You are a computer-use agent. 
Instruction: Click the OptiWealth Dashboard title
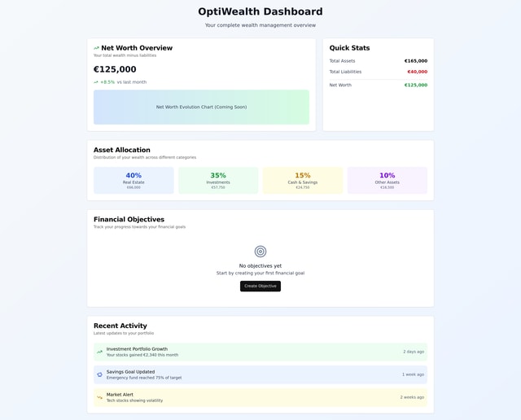coord(260,11)
